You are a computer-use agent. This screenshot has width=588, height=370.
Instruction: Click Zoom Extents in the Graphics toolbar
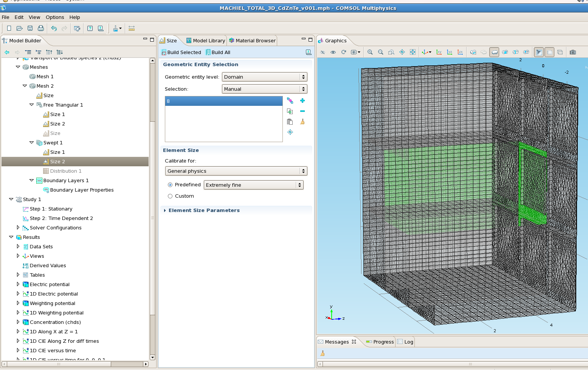point(413,52)
